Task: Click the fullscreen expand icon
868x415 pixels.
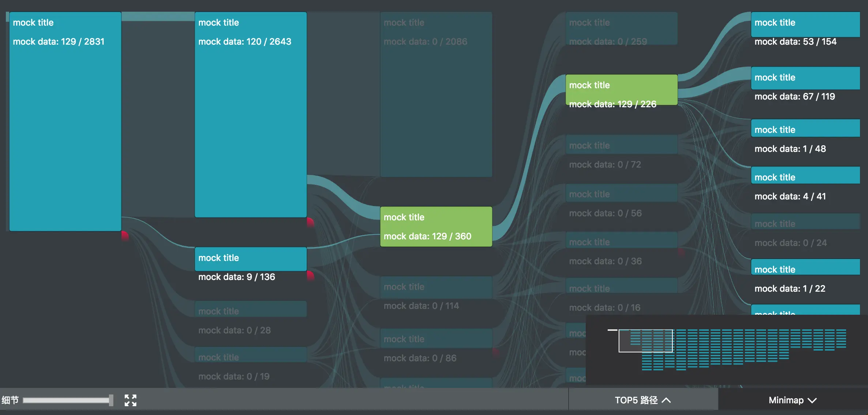Action: [131, 400]
